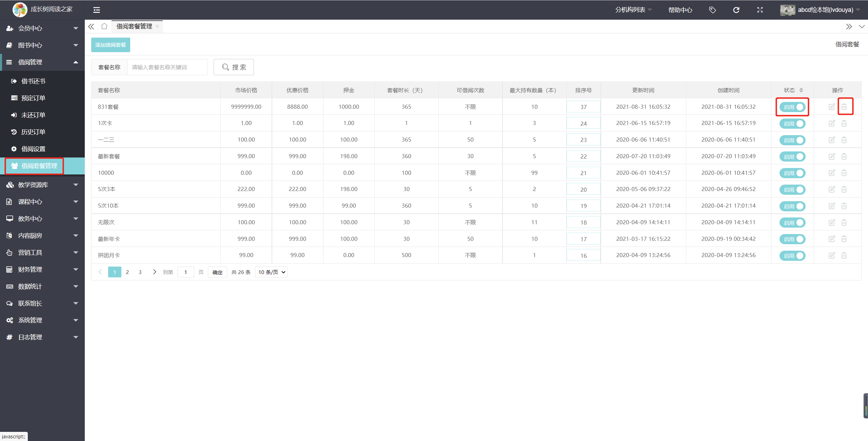The image size is (868, 441).
Task: Toggle status switch for 无限次
Action: pos(792,223)
